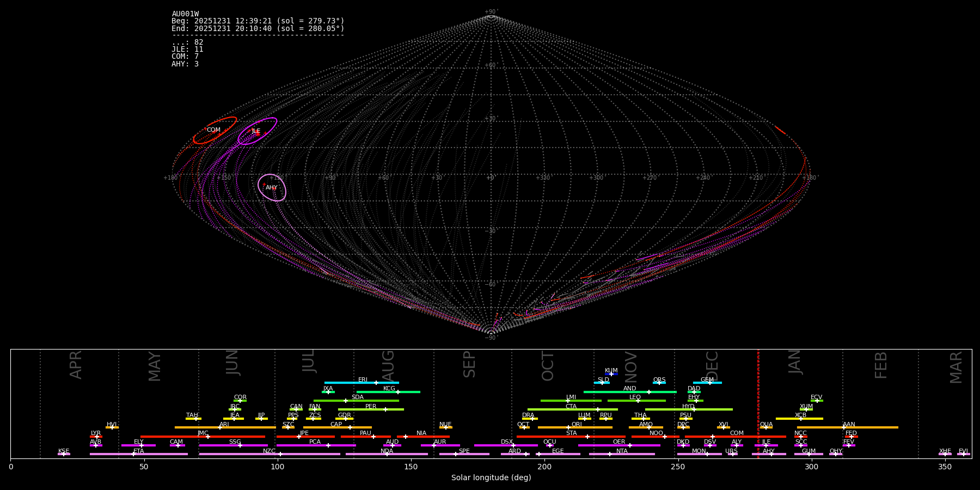Select the ORI shower bar in the timeline
980x490 pixels.
[x=575, y=427]
